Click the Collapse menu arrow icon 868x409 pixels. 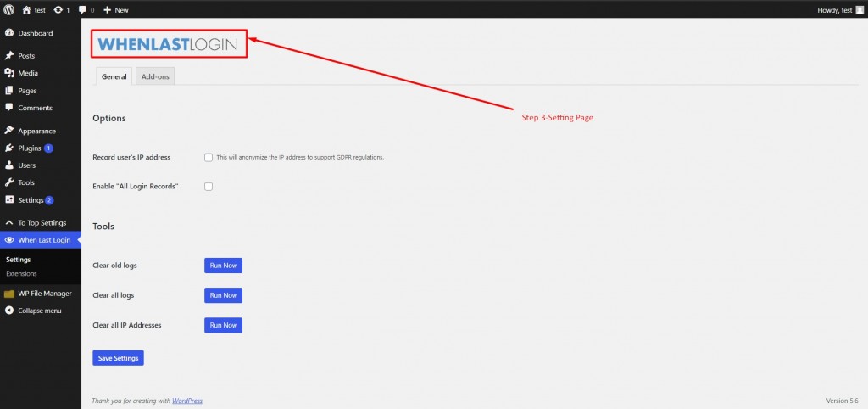click(x=8, y=311)
